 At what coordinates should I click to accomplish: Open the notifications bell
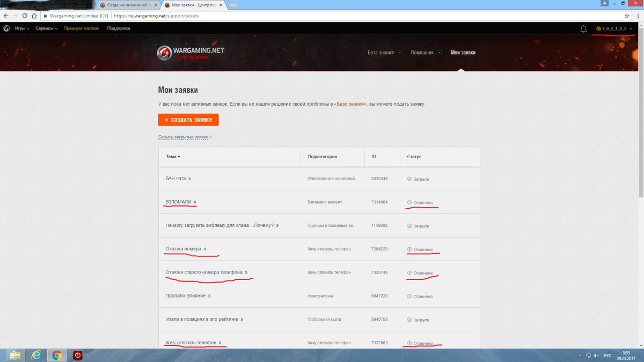pyautogui.click(x=583, y=28)
